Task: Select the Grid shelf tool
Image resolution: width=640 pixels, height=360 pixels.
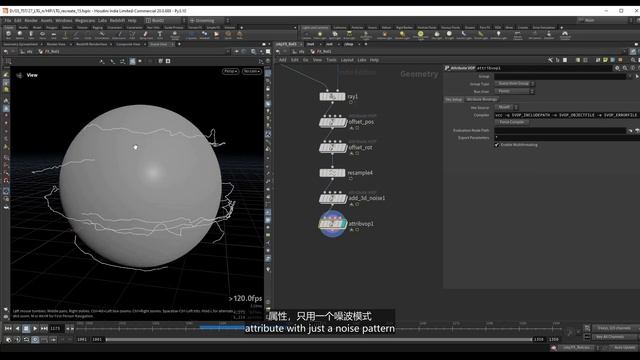Action: [x=53, y=35]
